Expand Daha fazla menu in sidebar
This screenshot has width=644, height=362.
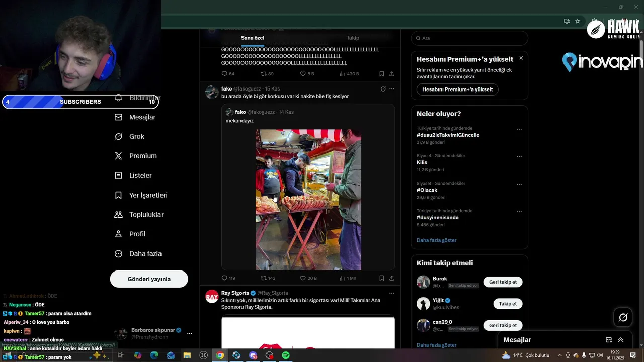tap(138, 254)
